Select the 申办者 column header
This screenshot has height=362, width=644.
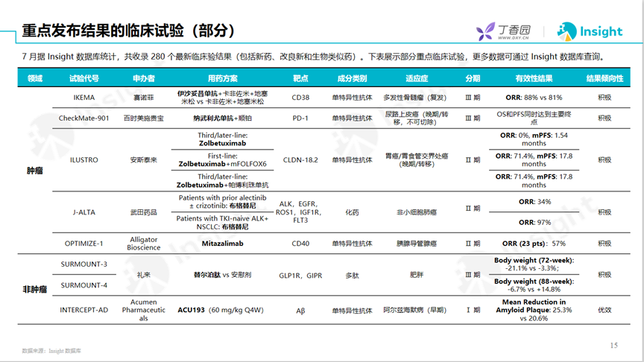143,78
